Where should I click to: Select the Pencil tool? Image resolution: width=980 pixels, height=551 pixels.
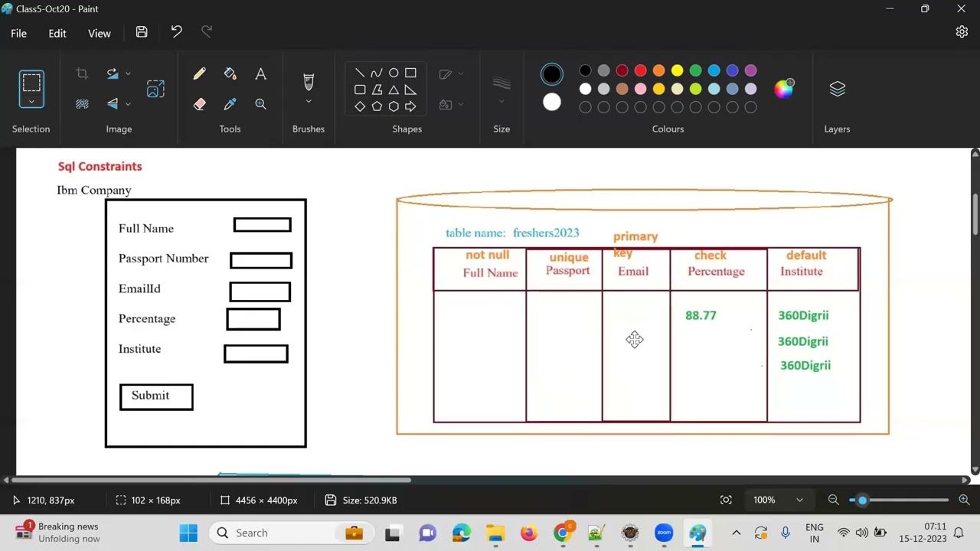pos(199,73)
